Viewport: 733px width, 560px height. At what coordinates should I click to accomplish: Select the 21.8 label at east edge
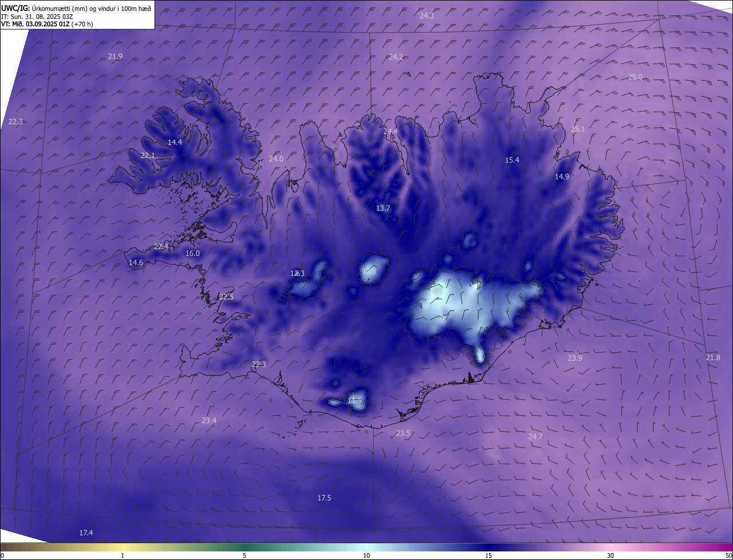point(713,357)
